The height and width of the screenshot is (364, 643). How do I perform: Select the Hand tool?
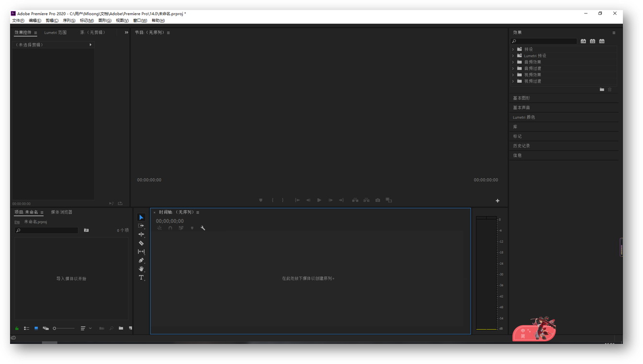pos(141,269)
